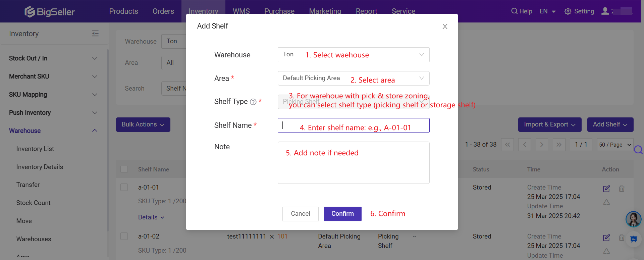The width and height of the screenshot is (644, 260).
Task: Open the Shelf Type help tooltip icon
Action: 253,102
